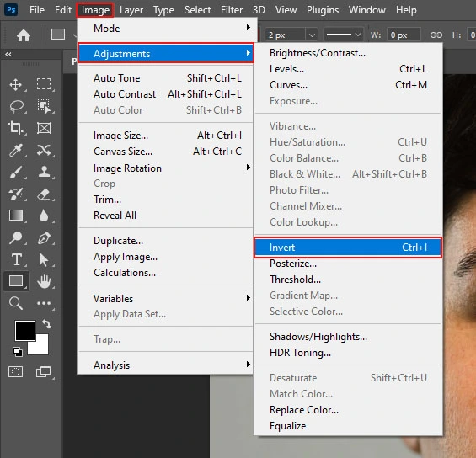476x458 pixels.
Task: Open the Edit menu
Action: point(63,10)
